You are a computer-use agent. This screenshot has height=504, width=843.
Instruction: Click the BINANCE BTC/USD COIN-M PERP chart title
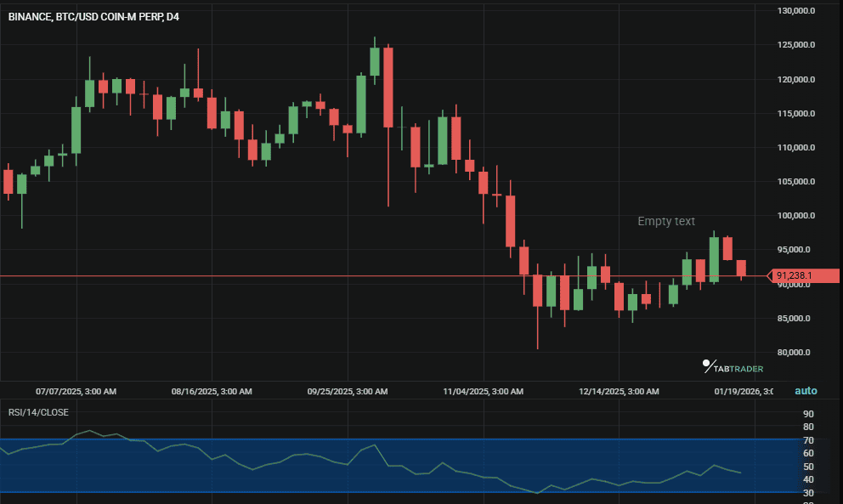[x=93, y=16]
